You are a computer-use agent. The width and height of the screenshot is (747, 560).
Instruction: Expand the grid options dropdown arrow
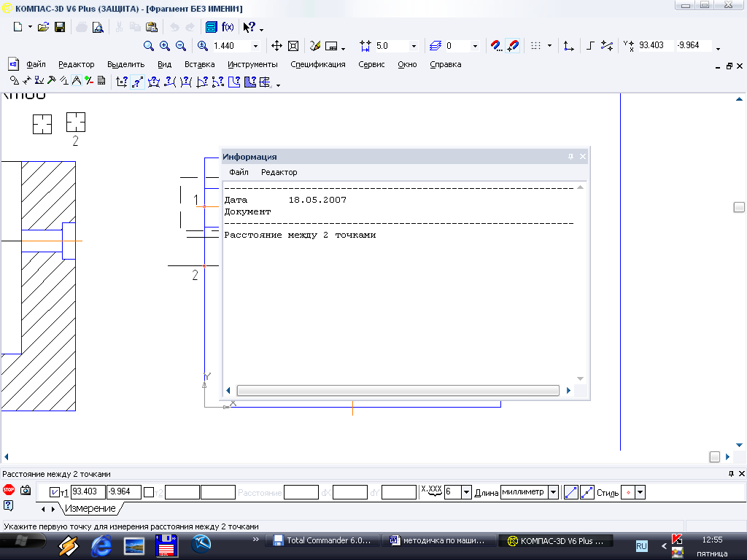click(549, 46)
